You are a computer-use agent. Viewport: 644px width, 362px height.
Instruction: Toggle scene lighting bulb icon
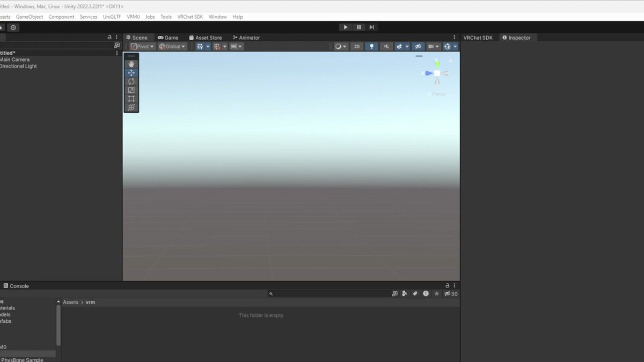(371, 47)
